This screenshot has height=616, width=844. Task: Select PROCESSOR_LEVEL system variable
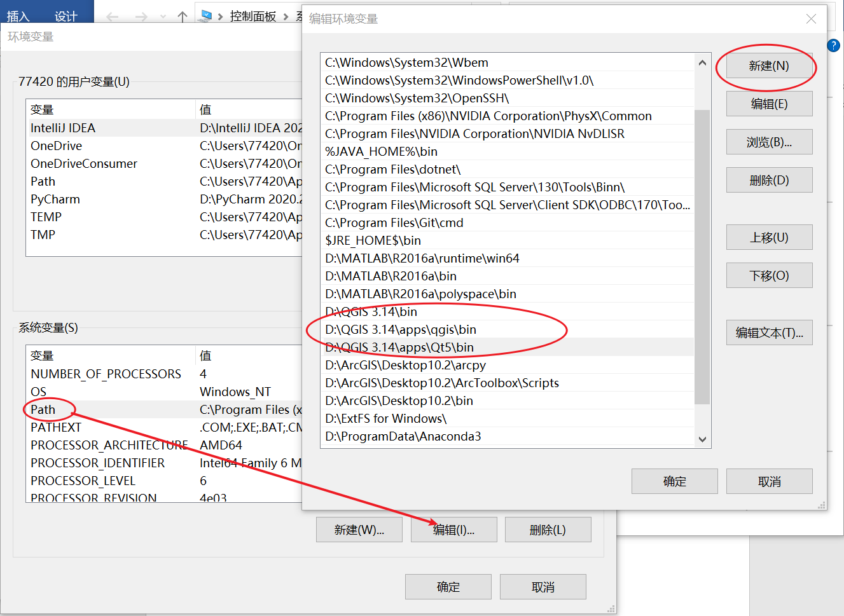tap(164, 481)
